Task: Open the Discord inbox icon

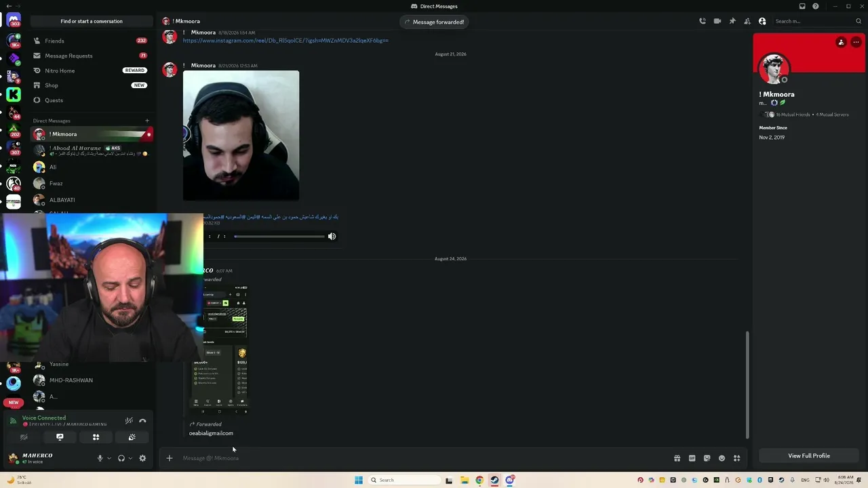Action: [x=802, y=6]
